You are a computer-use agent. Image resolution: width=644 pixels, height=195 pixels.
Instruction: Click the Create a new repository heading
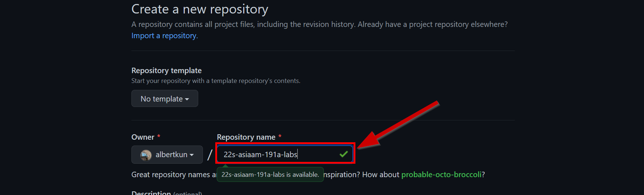[200, 9]
